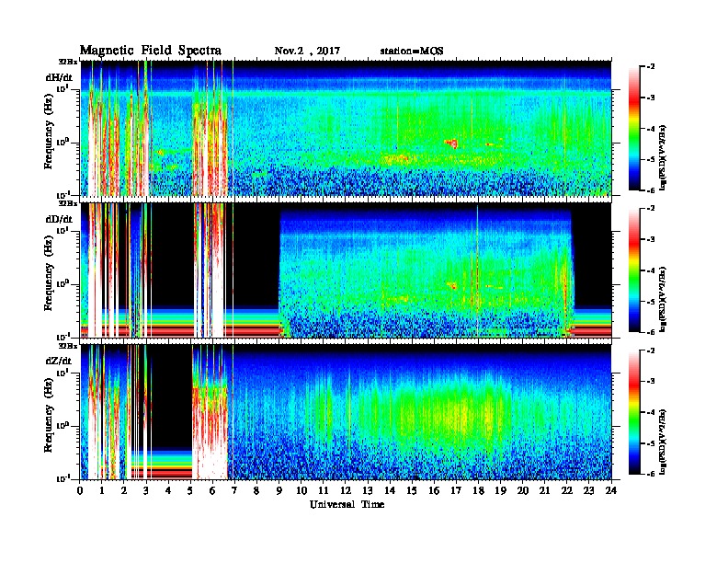Click the color bar beside the dD/dt panel

(634, 270)
